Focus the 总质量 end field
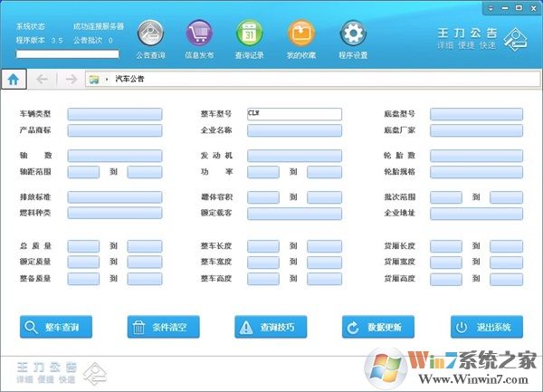Screen dimensions: 543x392 (145, 246)
